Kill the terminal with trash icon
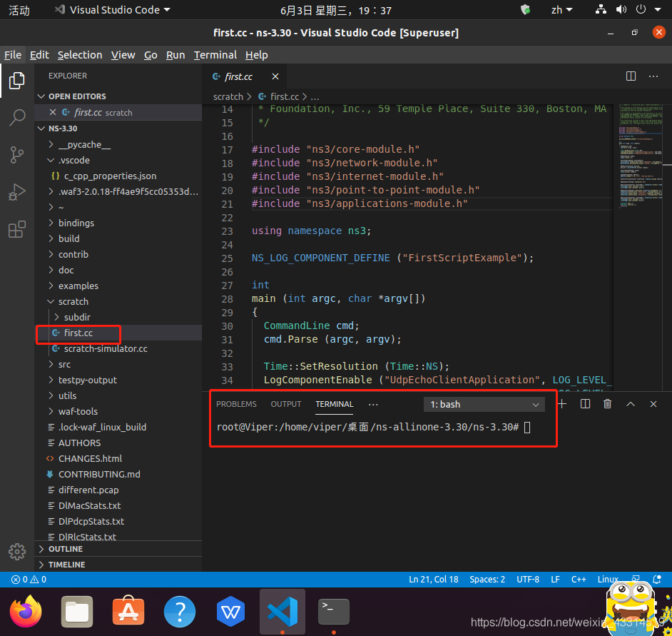Screen dimensions: 672x636 click(607, 404)
